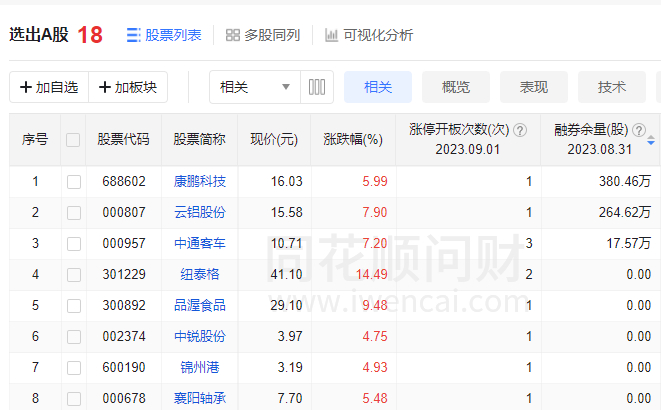Check the box for 康鹏科技 row
The image size is (661, 410).
coord(74,182)
